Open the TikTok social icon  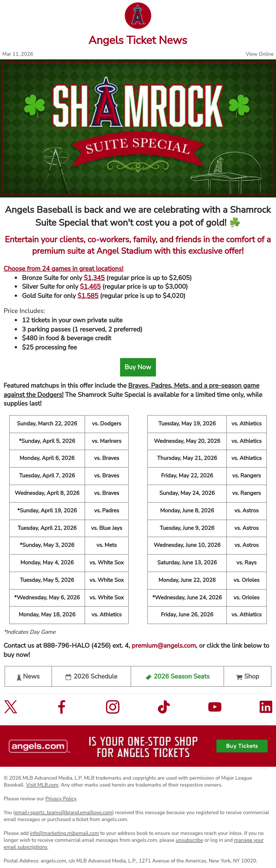(164, 707)
